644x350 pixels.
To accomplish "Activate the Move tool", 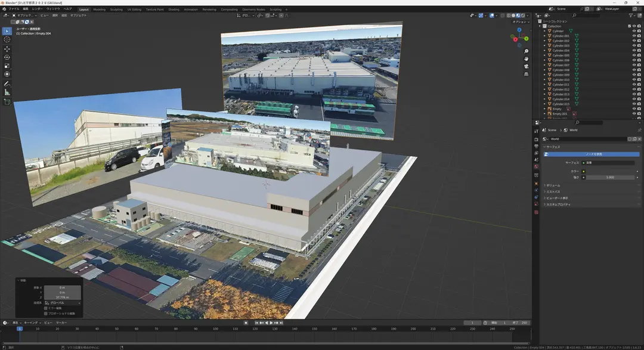I will pyautogui.click(x=7, y=49).
